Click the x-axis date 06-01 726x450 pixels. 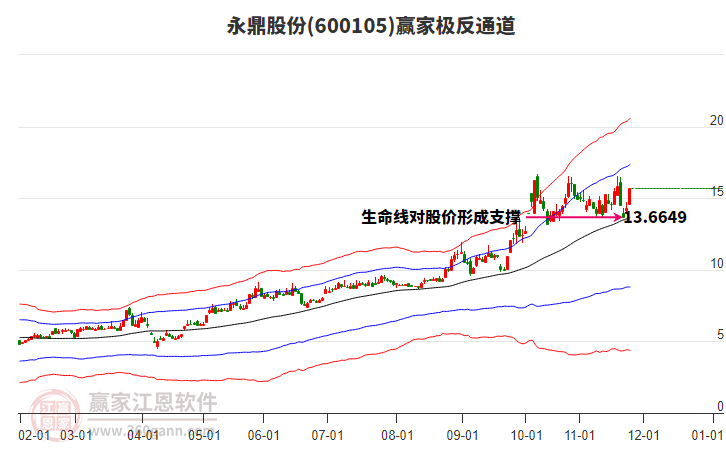[263, 436]
